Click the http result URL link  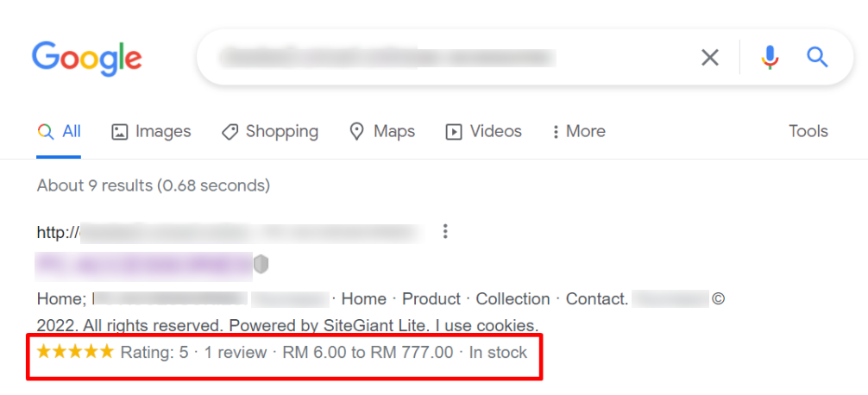[230, 232]
